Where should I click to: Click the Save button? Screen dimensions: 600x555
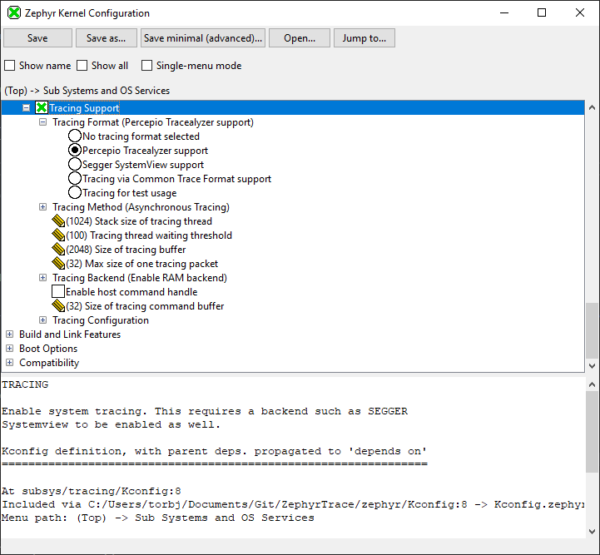(x=38, y=38)
